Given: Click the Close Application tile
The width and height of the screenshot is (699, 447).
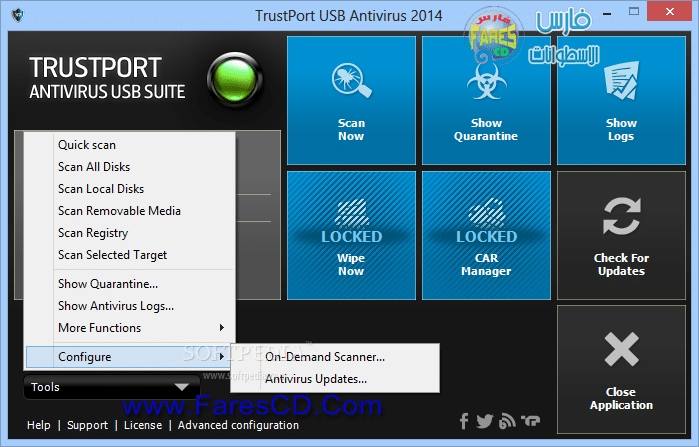Looking at the screenshot, I should 621,369.
